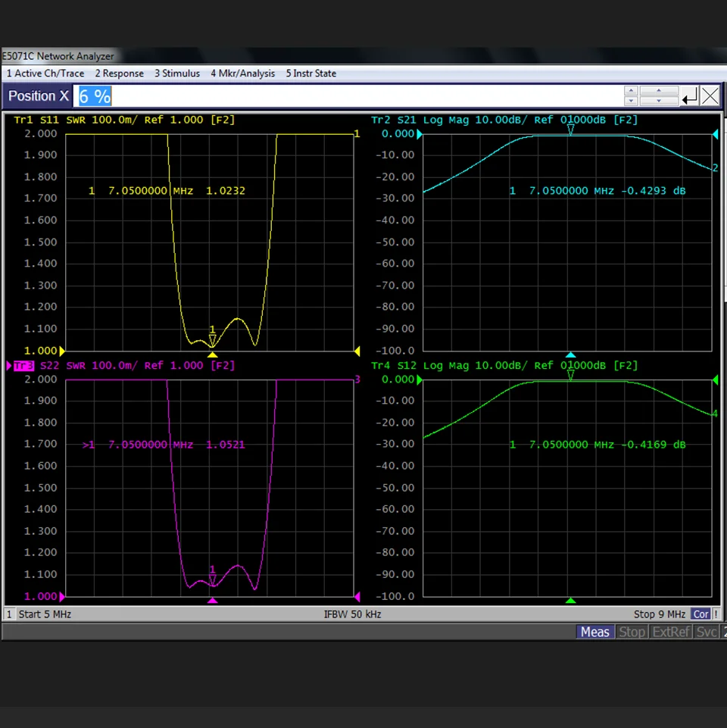The image size is (727, 728).
Task: Click the Cor correction status indicator
Action: 700,614
